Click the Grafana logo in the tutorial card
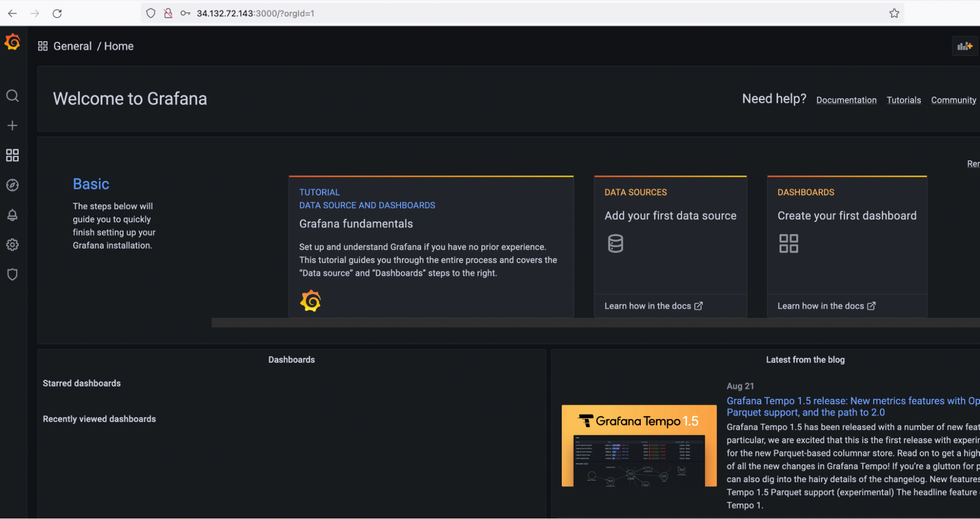The width and height of the screenshot is (980, 519). [x=310, y=301]
